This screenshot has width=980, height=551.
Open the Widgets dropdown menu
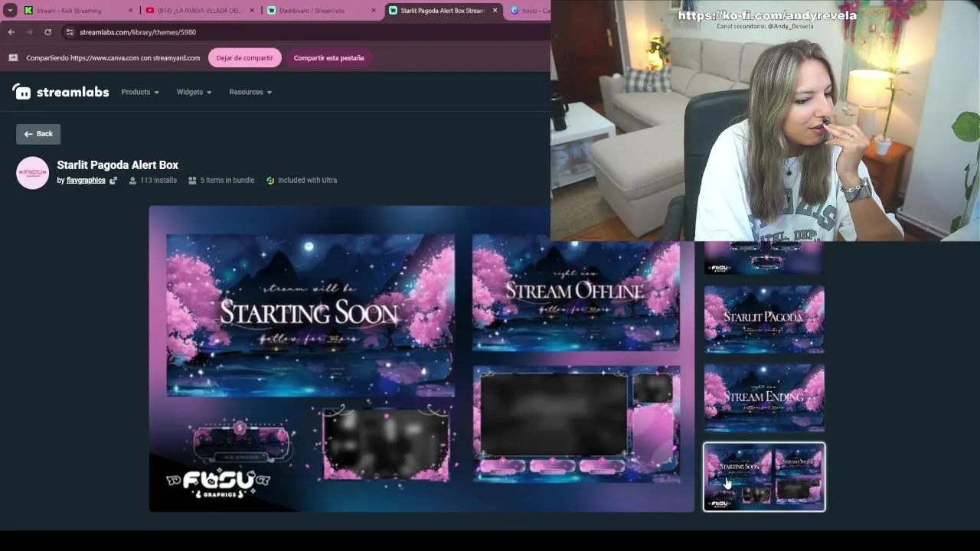194,92
